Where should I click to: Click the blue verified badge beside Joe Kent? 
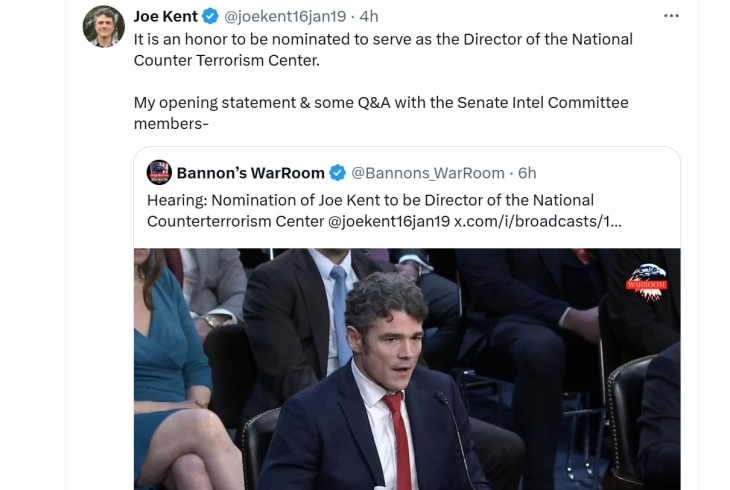tap(210, 16)
